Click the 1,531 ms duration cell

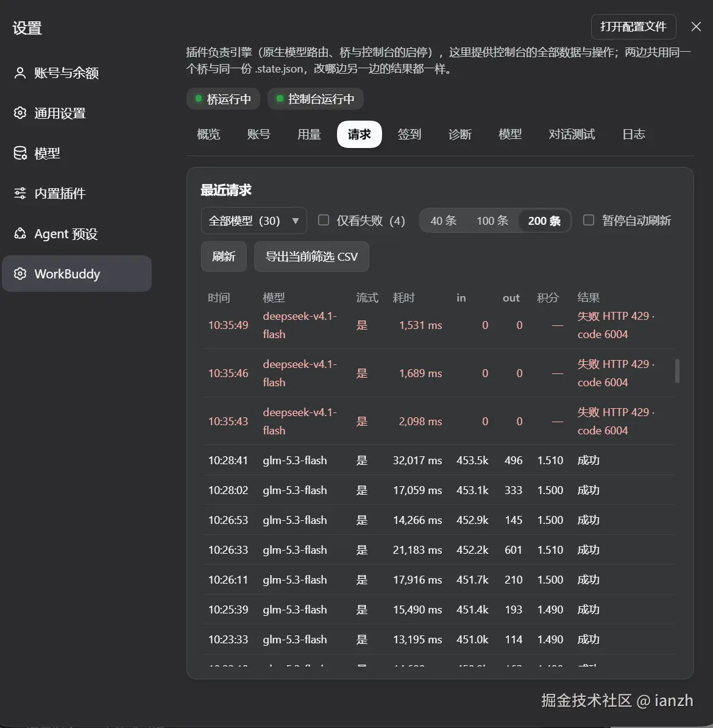click(x=420, y=325)
